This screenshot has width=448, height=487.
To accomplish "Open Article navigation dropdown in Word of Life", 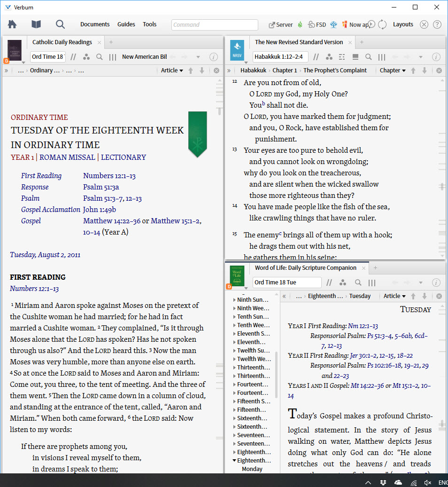I will click(x=394, y=296).
